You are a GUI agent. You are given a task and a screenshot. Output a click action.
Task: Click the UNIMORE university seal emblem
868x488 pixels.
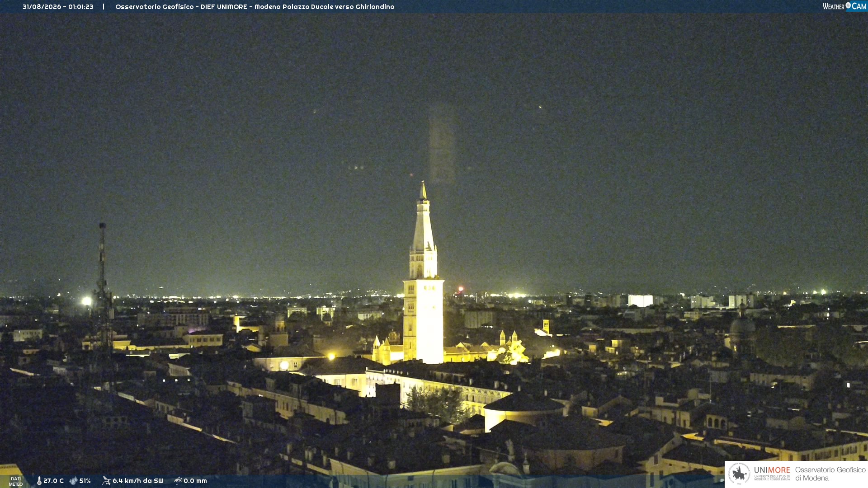coord(739,474)
